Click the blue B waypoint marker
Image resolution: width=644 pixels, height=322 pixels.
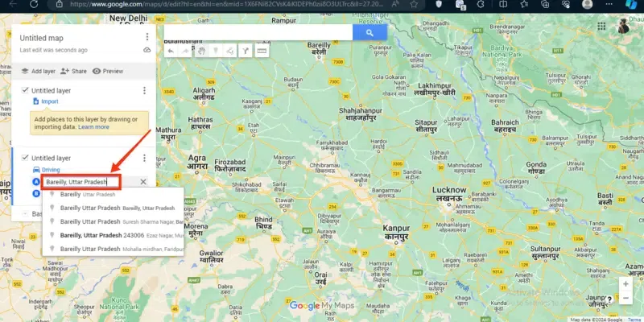[36, 193]
